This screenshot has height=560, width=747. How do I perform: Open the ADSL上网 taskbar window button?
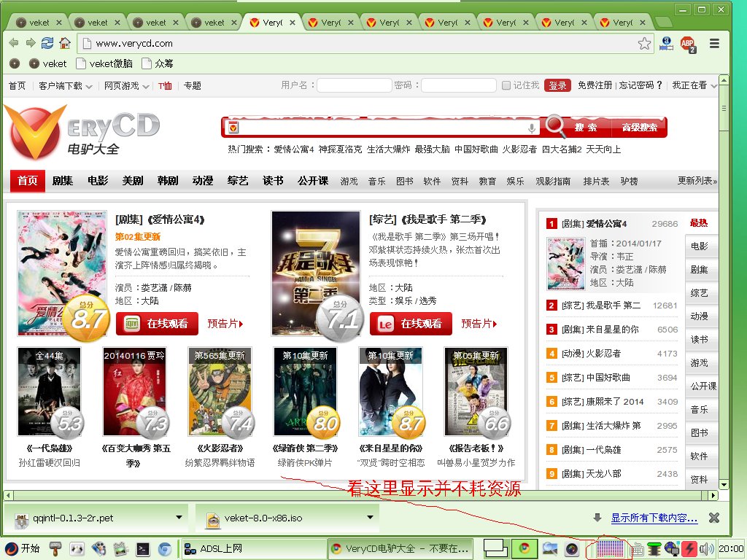[x=252, y=548]
